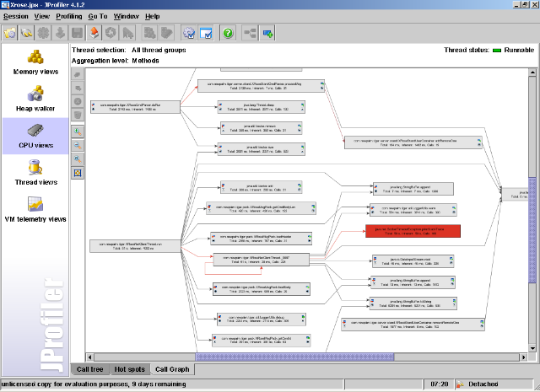Open session settings gear-with-checkmark icon

click(x=189, y=33)
